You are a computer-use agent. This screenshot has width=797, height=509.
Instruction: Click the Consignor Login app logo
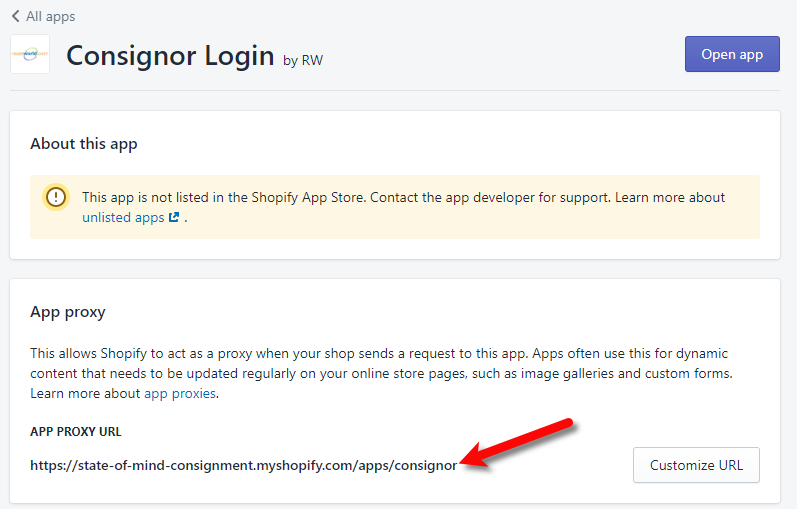[x=30, y=54]
